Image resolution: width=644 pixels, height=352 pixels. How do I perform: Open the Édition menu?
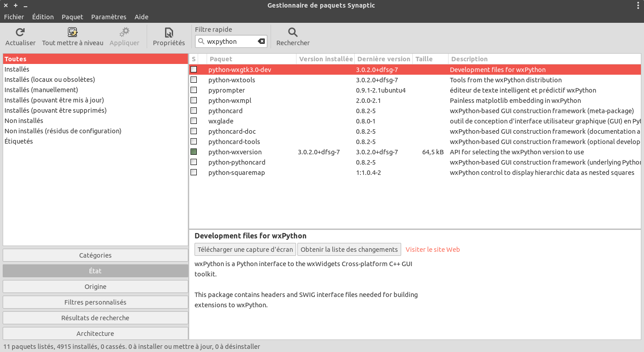43,17
